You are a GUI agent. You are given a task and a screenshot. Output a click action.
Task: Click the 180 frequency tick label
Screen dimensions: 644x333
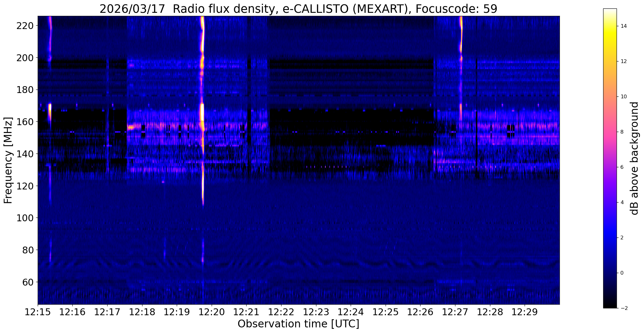(x=25, y=90)
